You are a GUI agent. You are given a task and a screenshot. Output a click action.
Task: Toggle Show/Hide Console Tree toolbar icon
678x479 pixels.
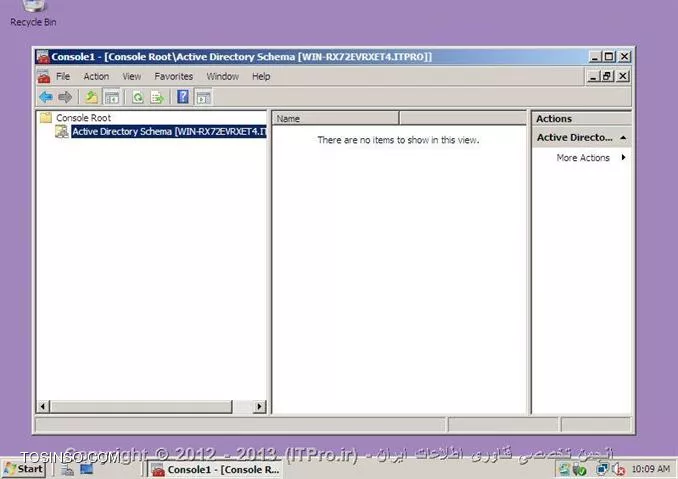click(112, 97)
